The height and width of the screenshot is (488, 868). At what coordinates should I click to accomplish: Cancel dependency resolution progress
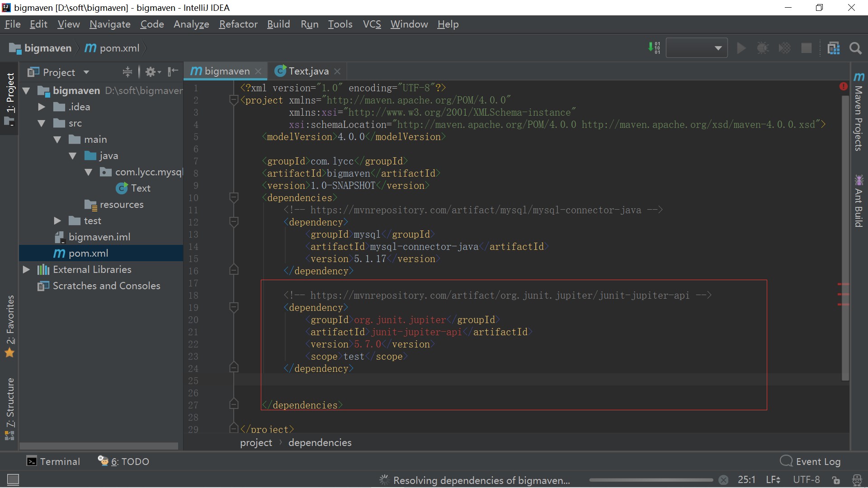click(x=723, y=480)
